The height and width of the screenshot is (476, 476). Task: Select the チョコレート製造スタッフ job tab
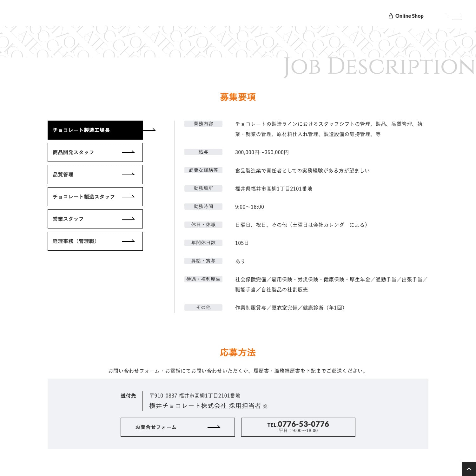[95, 197]
